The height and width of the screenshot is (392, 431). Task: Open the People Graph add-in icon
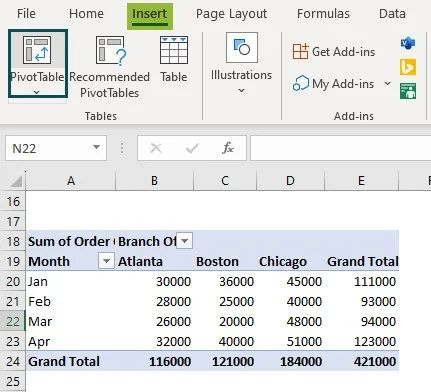(x=408, y=91)
